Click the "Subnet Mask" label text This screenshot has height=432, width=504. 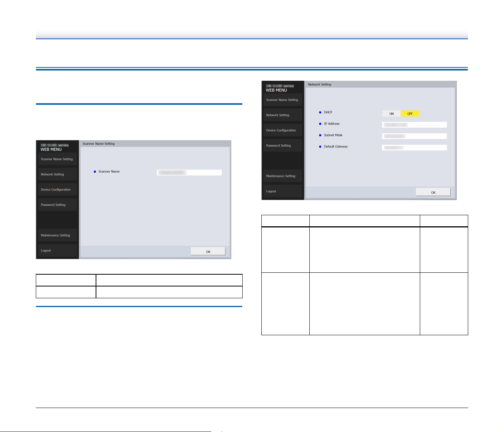click(333, 135)
